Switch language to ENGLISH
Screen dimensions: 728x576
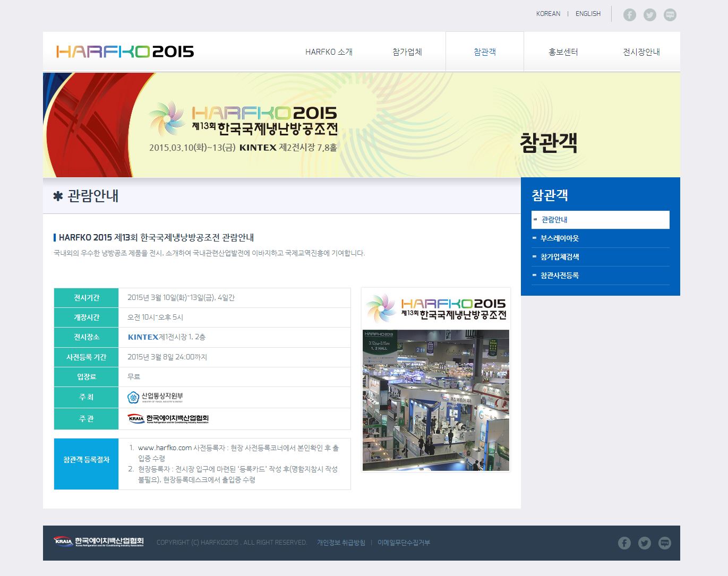click(x=588, y=14)
